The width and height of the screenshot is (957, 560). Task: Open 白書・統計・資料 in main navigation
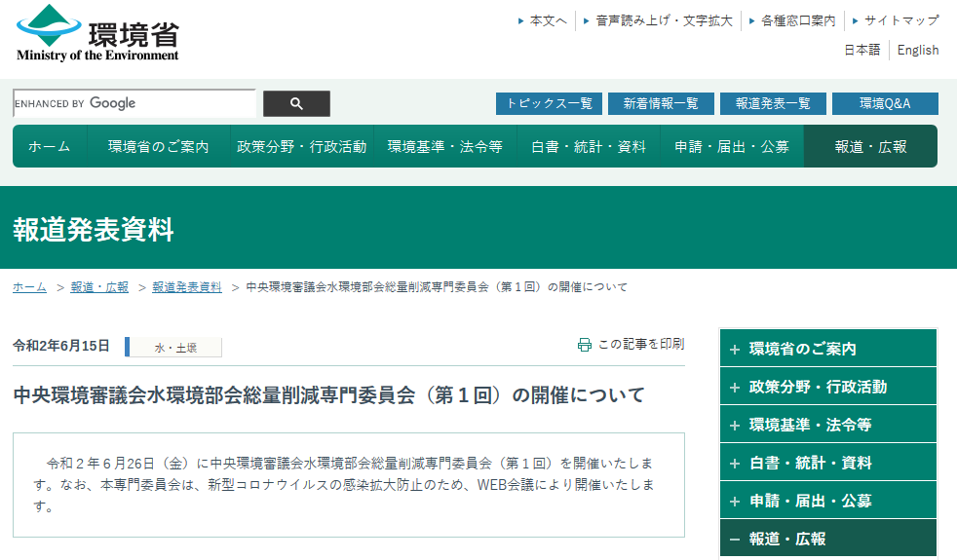pos(589,147)
